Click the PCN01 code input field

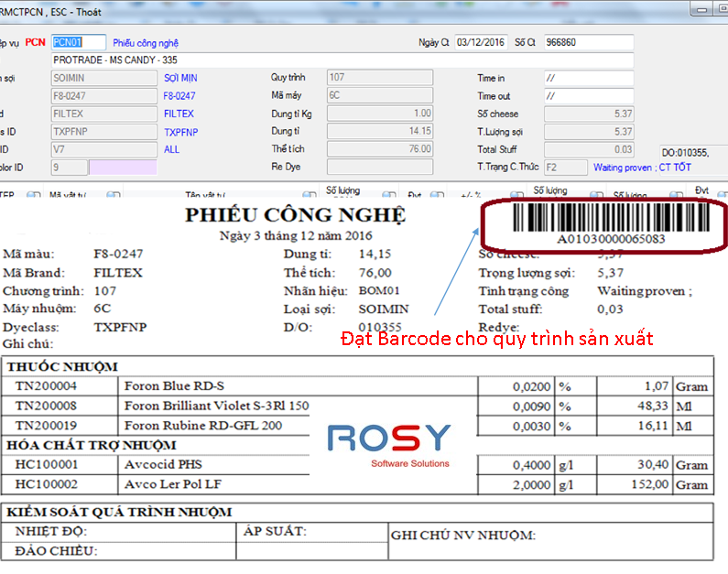[x=78, y=42]
